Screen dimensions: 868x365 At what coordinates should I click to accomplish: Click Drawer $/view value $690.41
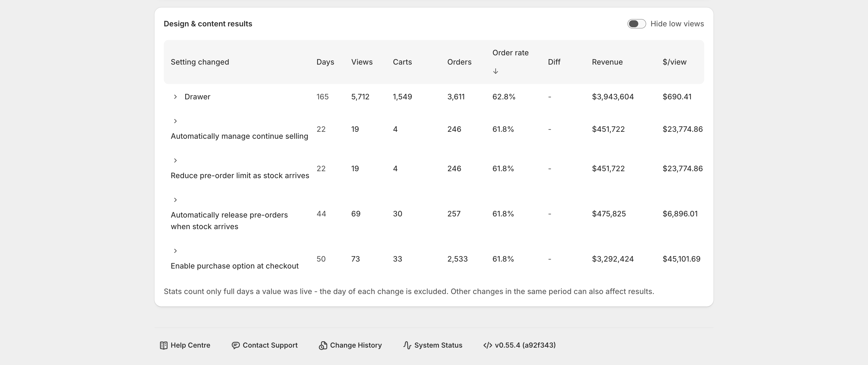[677, 97]
